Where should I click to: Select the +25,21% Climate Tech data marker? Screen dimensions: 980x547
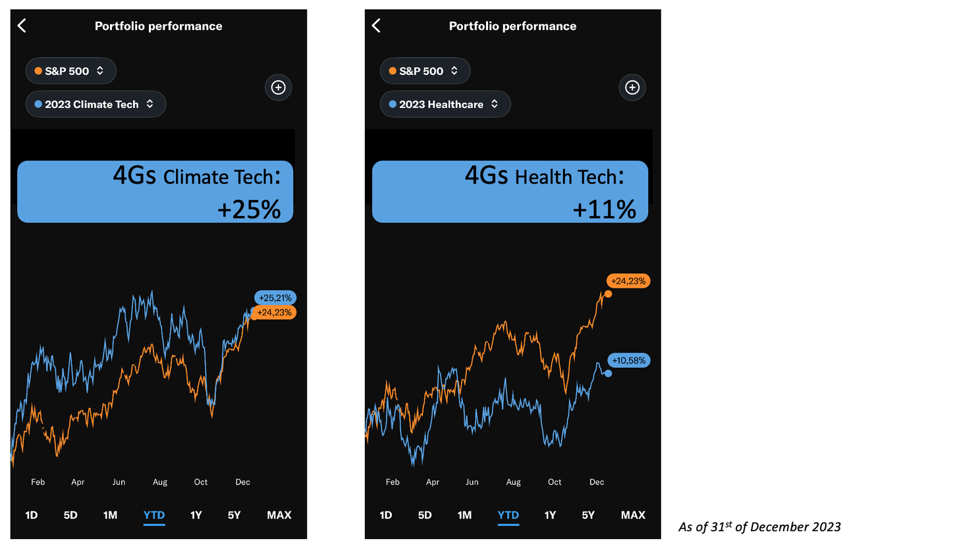point(275,297)
